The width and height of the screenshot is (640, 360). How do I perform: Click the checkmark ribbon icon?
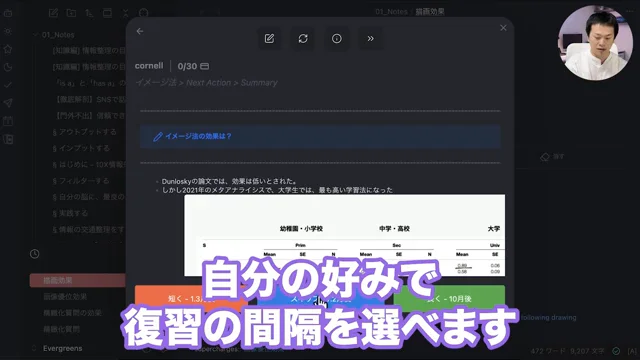coord(8,85)
